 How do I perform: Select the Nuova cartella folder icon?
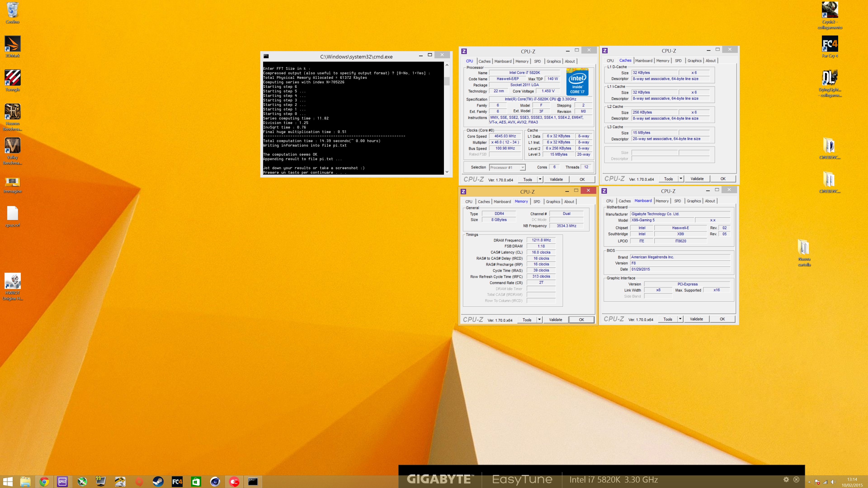point(804,253)
